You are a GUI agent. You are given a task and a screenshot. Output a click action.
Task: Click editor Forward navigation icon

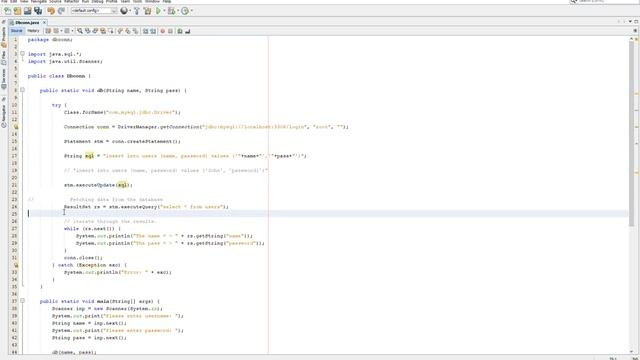point(67,31)
